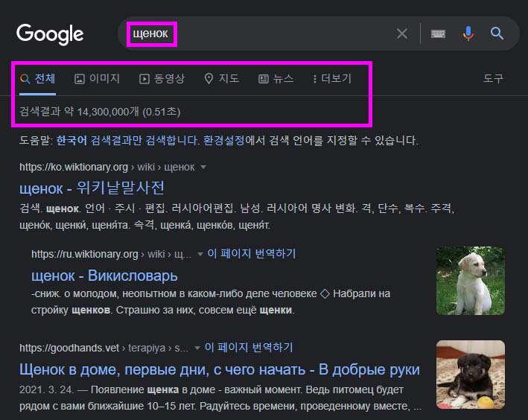Click the https://ko.wiktionary.org breadcrumb URL
Viewport: 528px width, 420px height.
(x=107, y=167)
